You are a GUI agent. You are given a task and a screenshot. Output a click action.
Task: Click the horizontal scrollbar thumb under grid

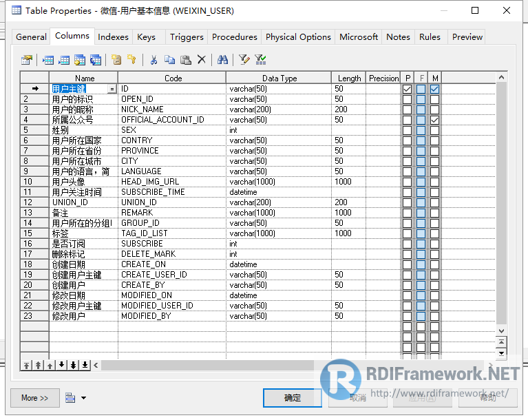click(x=208, y=365)
